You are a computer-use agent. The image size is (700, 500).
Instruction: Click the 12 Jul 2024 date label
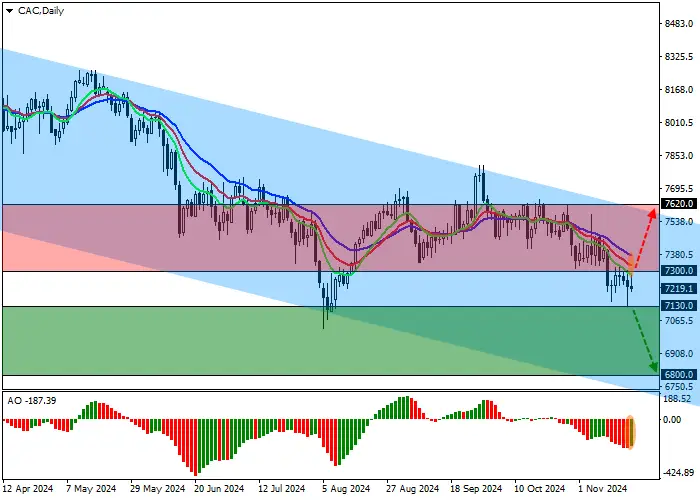pos(282,489)
